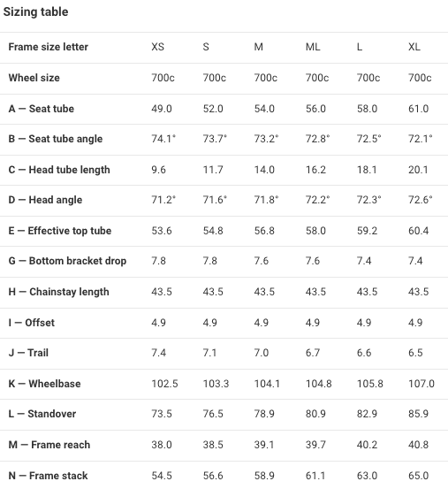This screenshot has width=448, height=489.
Task: Click the N — Frame stack label
Action: point(49,476)
